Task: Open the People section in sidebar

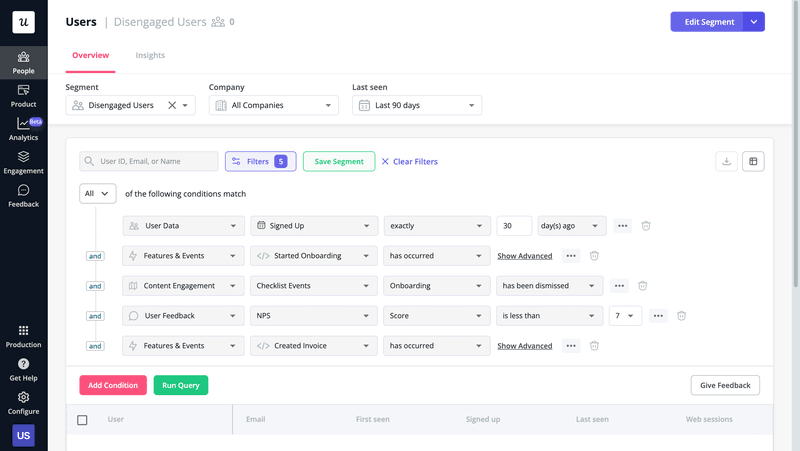Action: point(23,63)
